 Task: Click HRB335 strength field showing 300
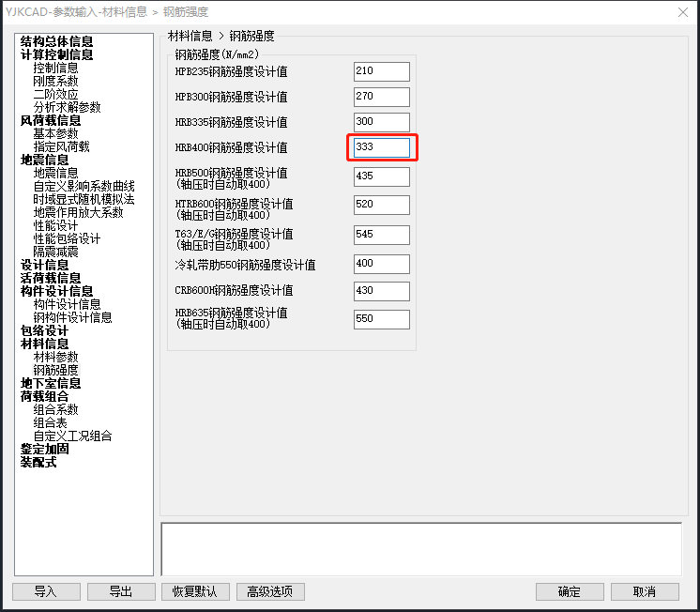tap(382, 122)
